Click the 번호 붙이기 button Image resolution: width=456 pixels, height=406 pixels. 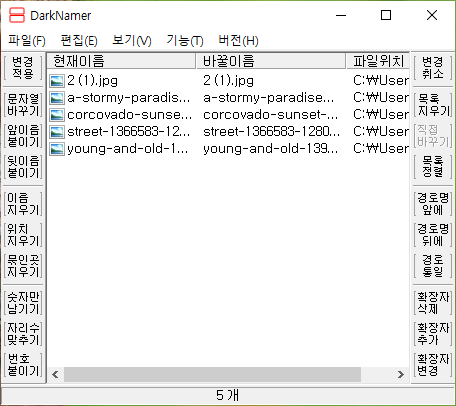pyautogui.click(x=23, y=365)
